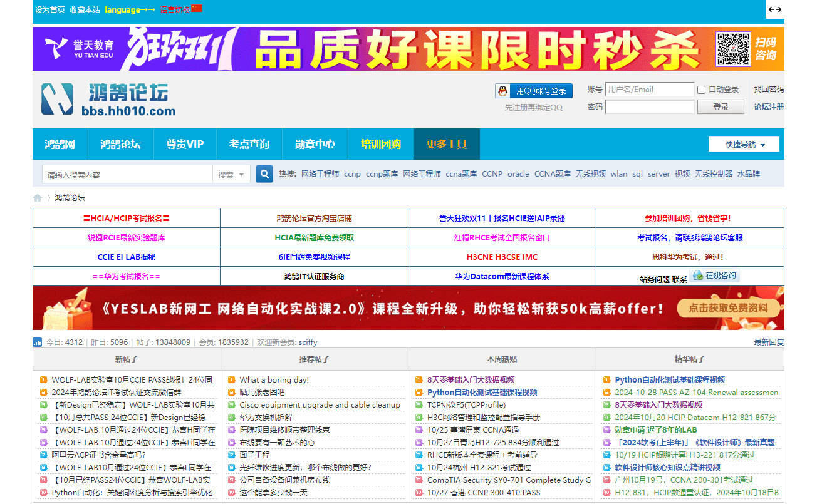This screenshot has width=822, height=504.
Task: Expand the 搜索 search-type dropdown arrow
Action: 243,173
